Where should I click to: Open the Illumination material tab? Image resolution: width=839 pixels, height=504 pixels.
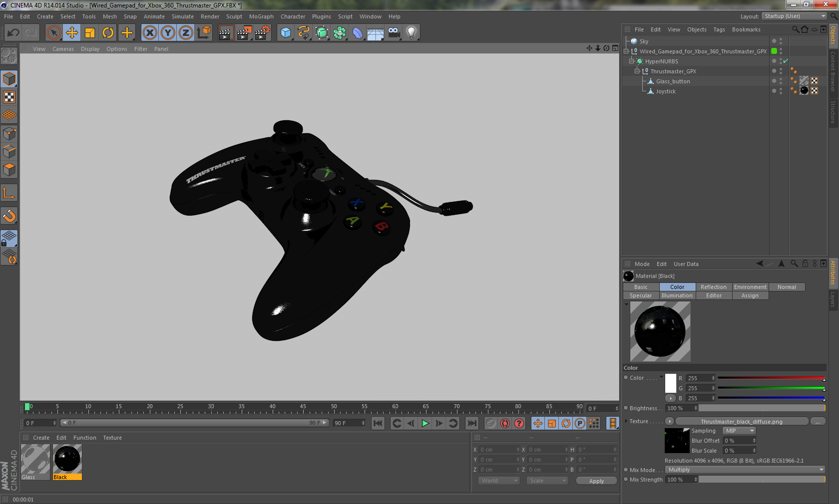coord(677,295)
